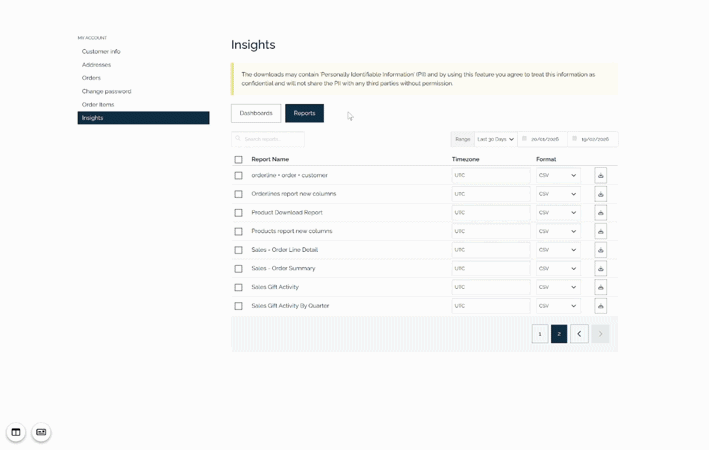Click the Search reports input field
The width and height of the screenshot is (709, 450).
coord(268,139)
